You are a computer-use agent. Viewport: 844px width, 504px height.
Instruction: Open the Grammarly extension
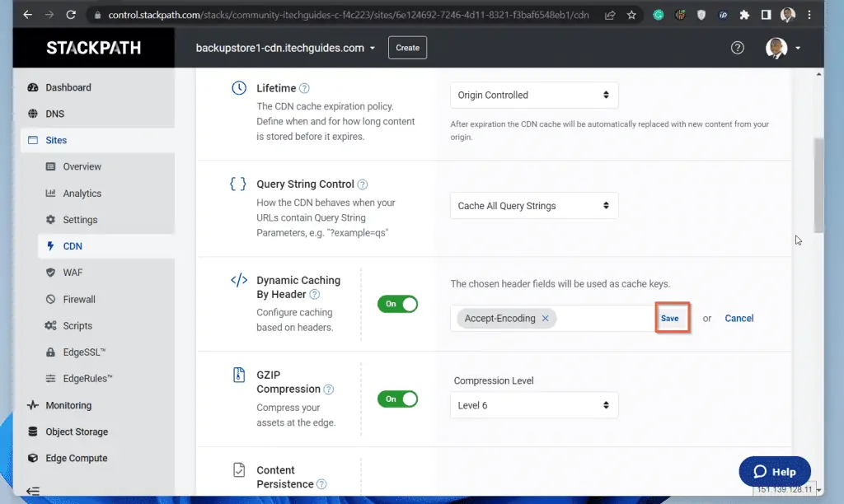tap(659, 15)
